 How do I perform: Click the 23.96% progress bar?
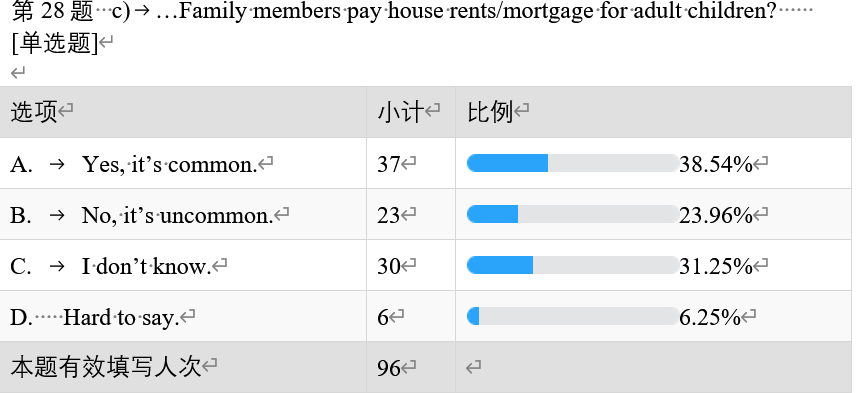(573, 214)
